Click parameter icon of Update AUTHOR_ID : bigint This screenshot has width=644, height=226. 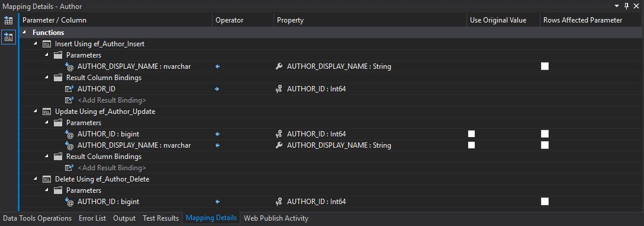coord(69,134)
